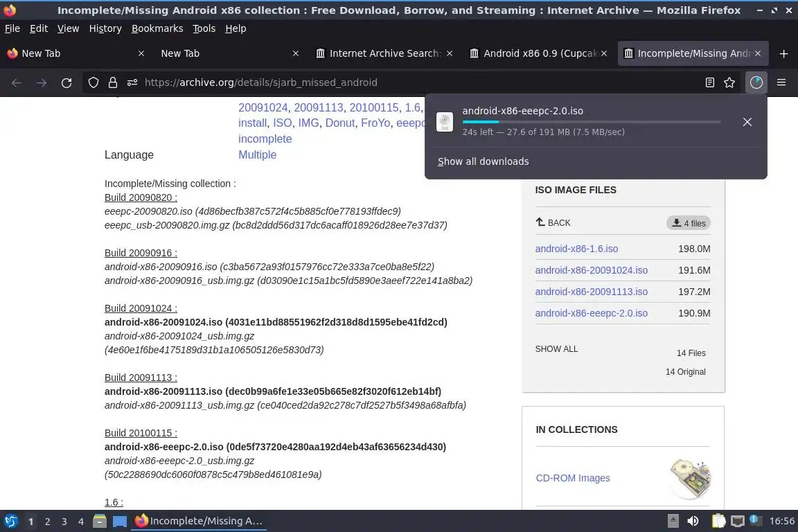798x532 pixels.
Task: Open the File menu
Action: [x=12, y=28]
